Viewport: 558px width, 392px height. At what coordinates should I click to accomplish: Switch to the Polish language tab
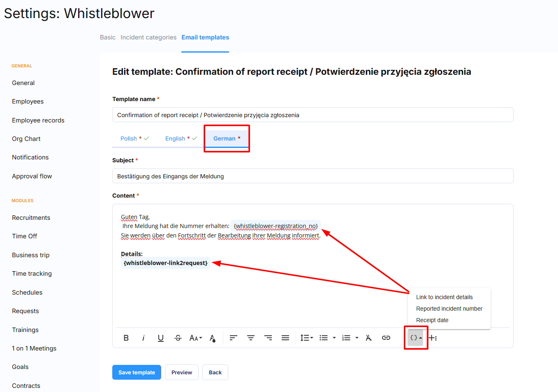click(129, 138)
